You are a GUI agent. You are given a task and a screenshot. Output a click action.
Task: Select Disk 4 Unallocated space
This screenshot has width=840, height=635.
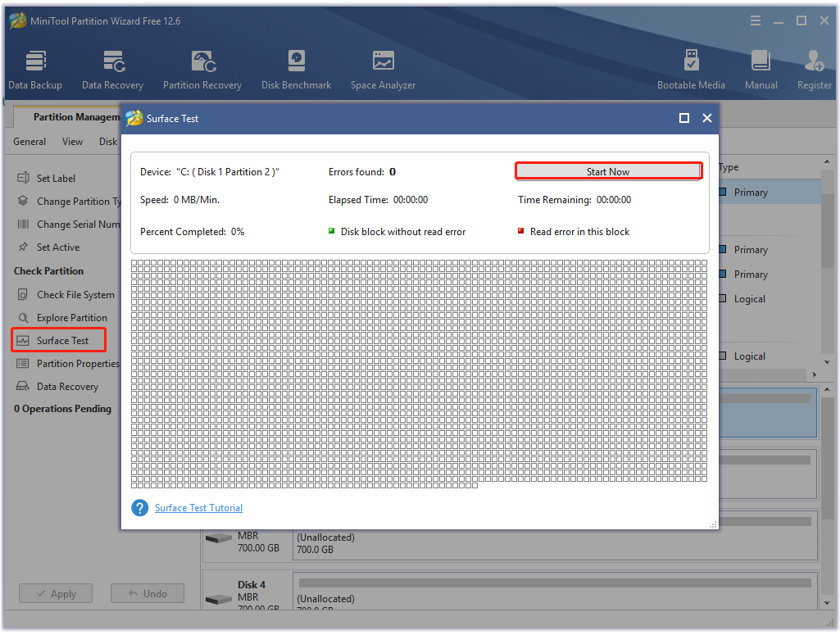[x=555, y=592]
